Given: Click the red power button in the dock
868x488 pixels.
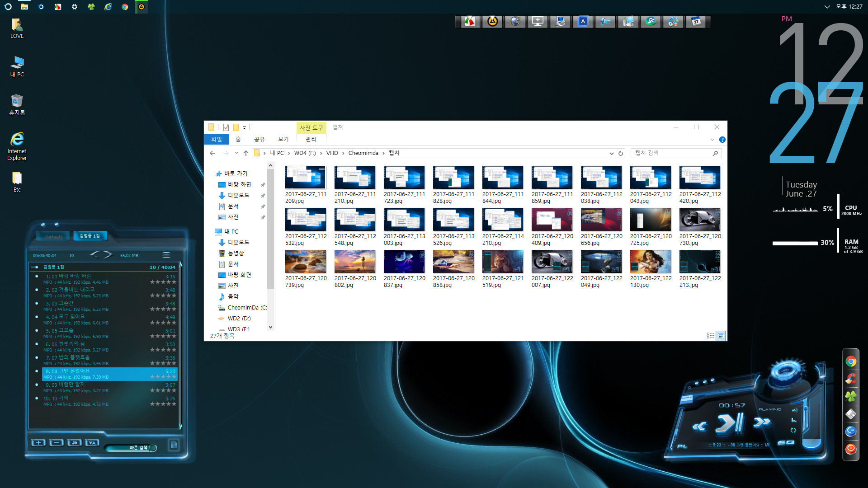Looking at the screenshot, I should 851,449.
